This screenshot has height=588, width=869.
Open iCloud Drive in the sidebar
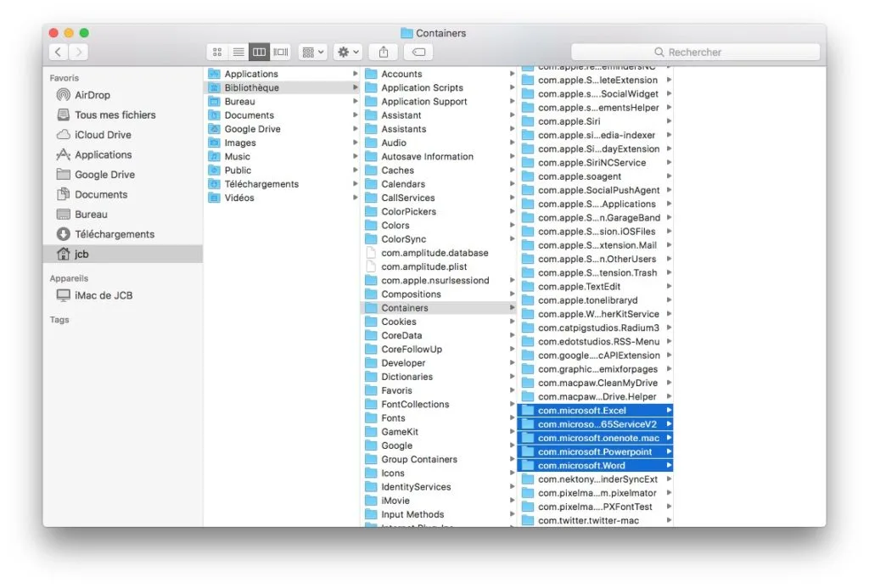(x=122, y=135)
